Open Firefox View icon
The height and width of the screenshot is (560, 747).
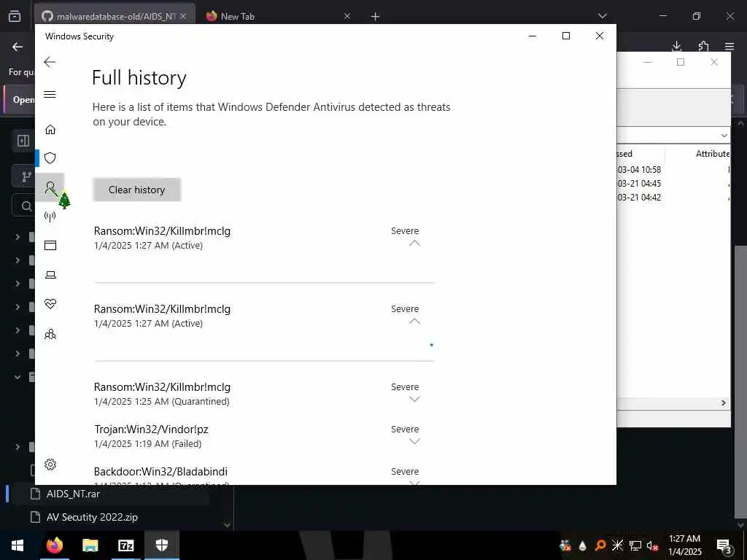[15, 16]
